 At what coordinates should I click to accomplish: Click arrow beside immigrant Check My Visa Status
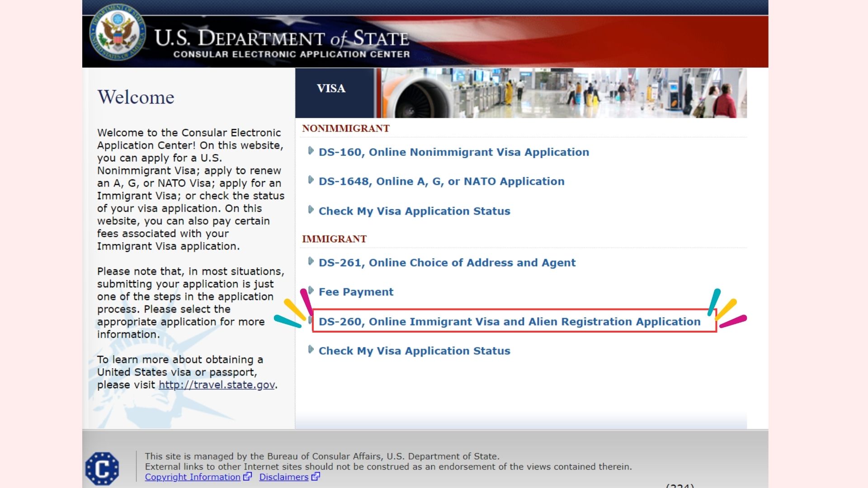311,349
